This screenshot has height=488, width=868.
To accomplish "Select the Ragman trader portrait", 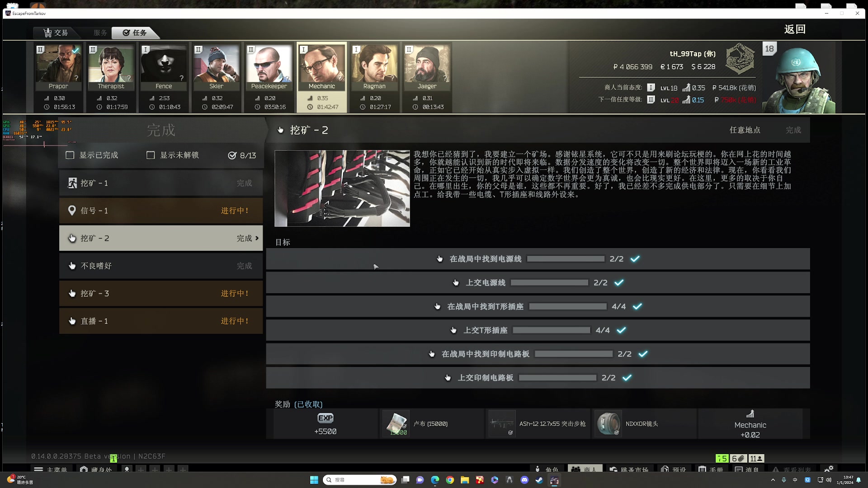I will click(374, 67).
